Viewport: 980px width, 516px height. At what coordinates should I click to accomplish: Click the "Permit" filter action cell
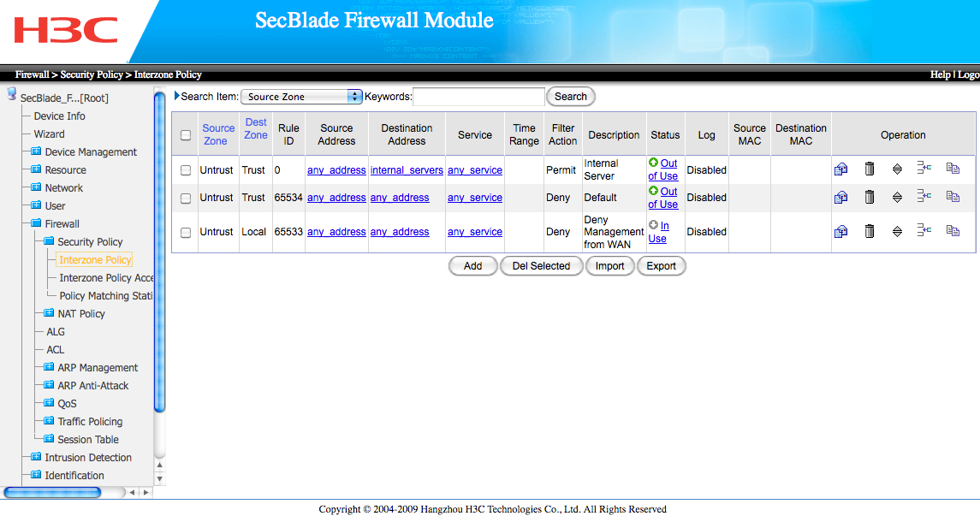pyautogui.click(x=561, y=170)
